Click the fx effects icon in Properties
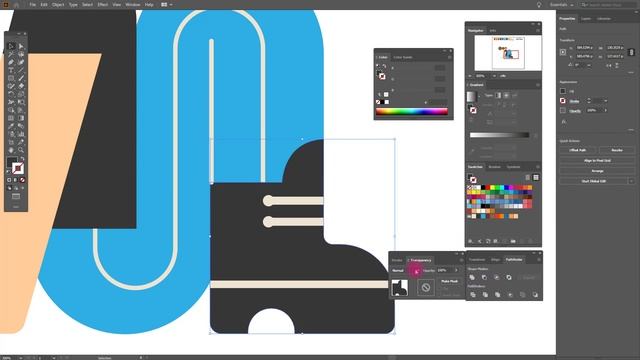Viewport: 640px width, 360px height. tap(564, 121)
